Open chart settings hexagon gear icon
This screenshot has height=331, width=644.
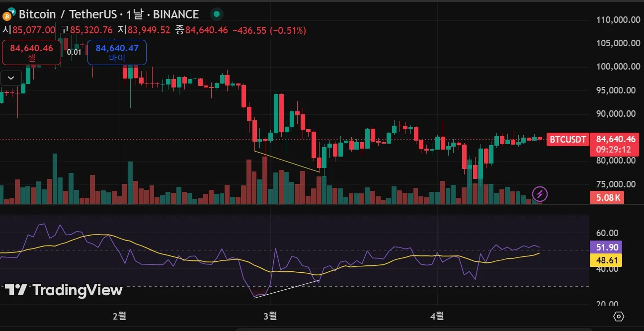(619, 316)
